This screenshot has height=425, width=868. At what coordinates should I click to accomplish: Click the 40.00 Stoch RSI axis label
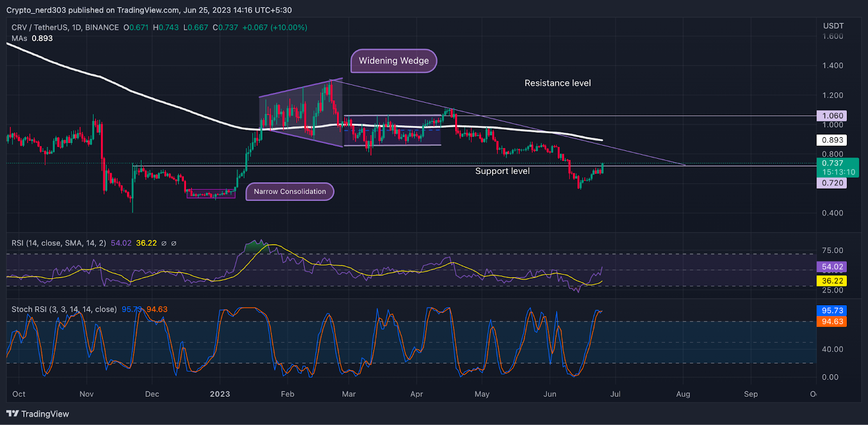point(832,349)
